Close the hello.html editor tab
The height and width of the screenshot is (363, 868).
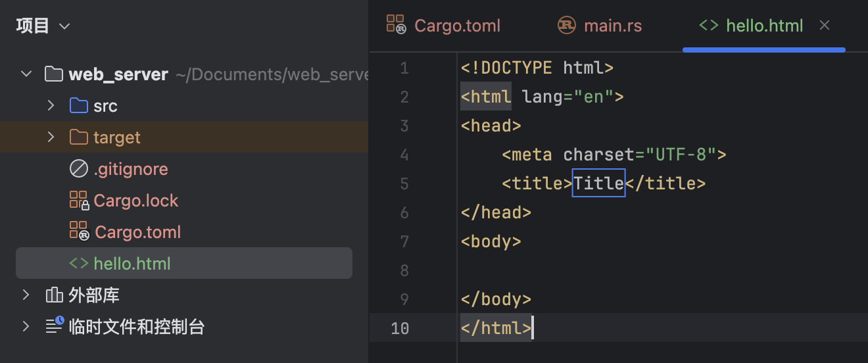coord(825,25)
